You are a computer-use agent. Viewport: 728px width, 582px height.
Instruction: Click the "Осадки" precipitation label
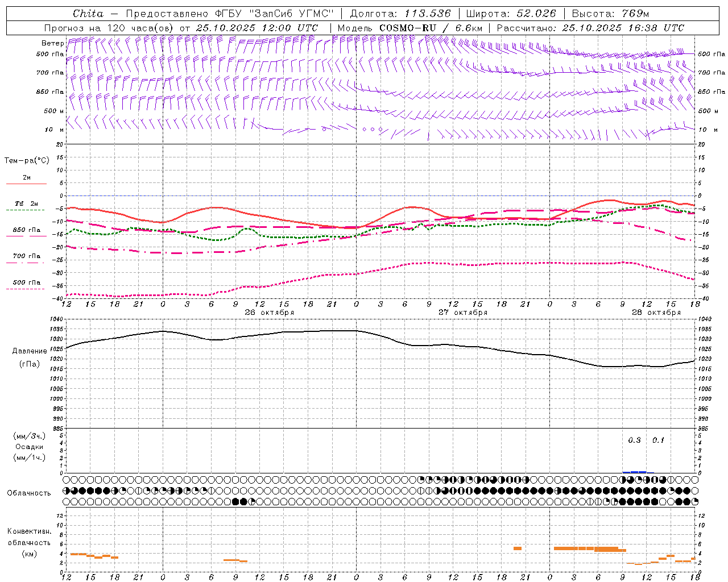[x=30, y=447]
